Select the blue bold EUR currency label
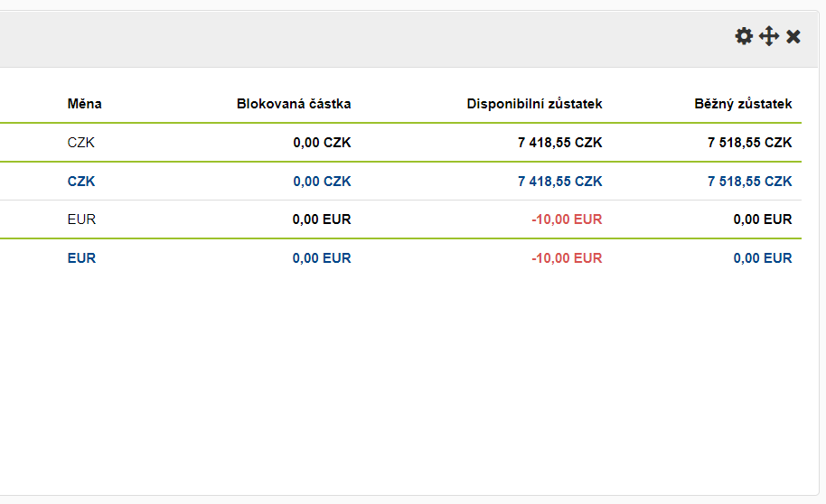 (81, 258)
